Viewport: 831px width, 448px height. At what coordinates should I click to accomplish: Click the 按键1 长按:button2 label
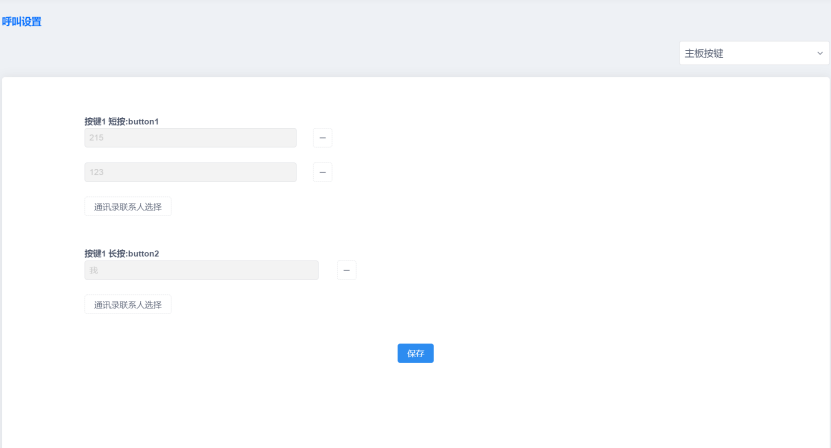(121, 253)
